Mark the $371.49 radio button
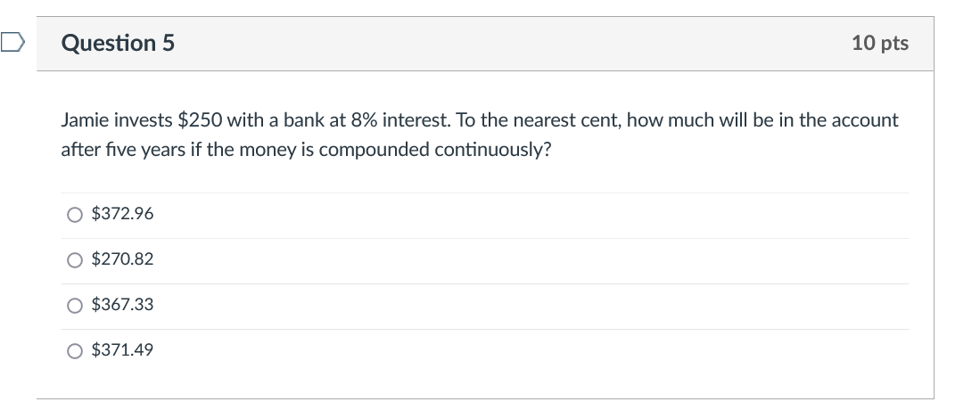 pyautogui.click(x=76, y=350)
